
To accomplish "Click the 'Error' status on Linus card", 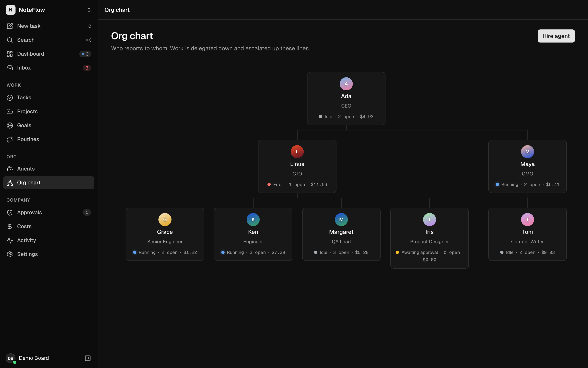I will point(278,184).
